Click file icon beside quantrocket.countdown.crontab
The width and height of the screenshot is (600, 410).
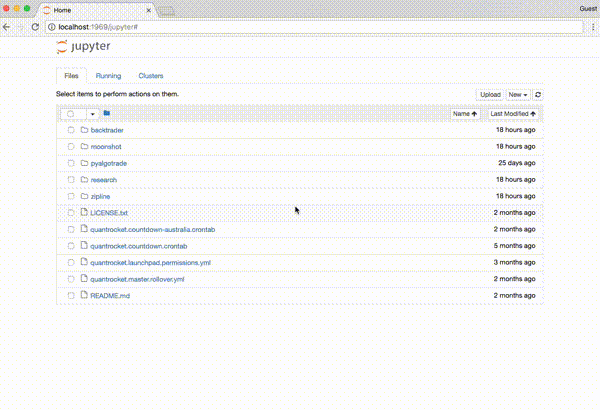point(84,245)
